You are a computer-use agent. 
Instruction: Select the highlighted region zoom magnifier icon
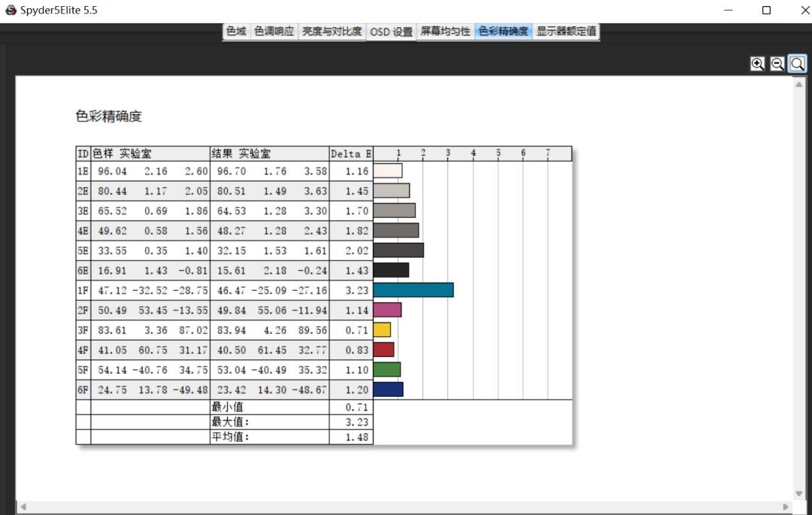tap(797, 63)
